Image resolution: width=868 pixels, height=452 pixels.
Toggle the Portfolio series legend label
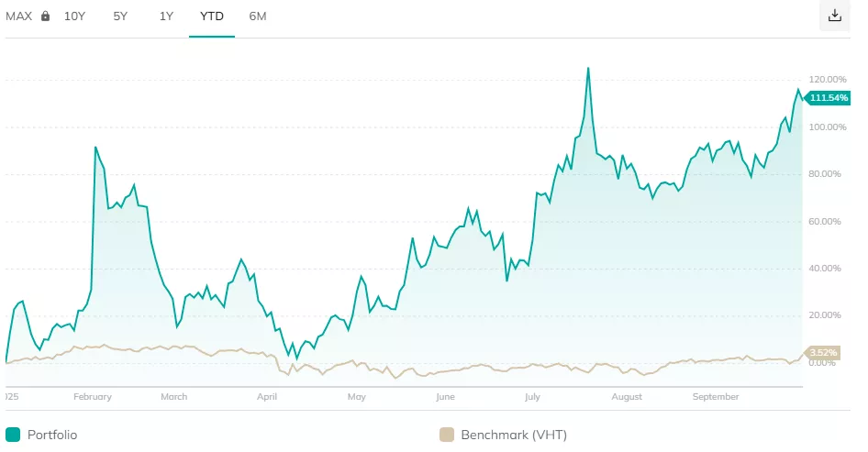(52, 435)
